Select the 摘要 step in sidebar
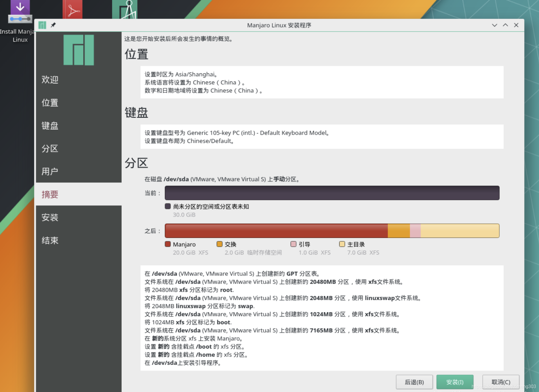This screenshot has height=392, width=539. point(79,194)
